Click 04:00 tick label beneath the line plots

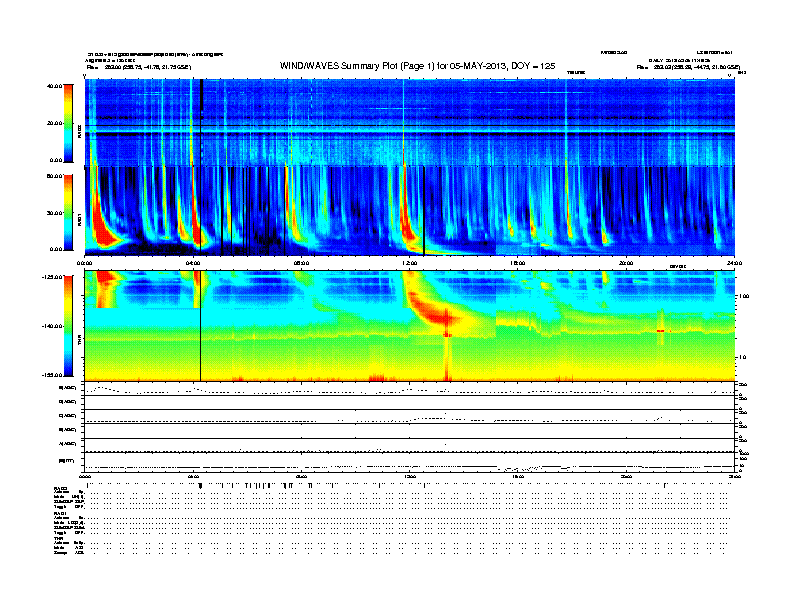click(x=193, y=476)
